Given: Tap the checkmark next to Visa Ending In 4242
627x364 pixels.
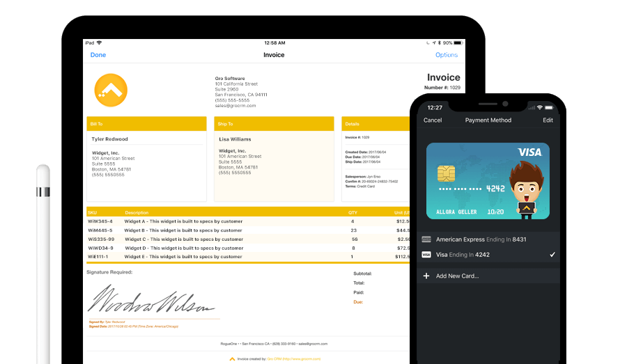Looking at the screenshot, I should pyautogui.click(x=552, y=255).
